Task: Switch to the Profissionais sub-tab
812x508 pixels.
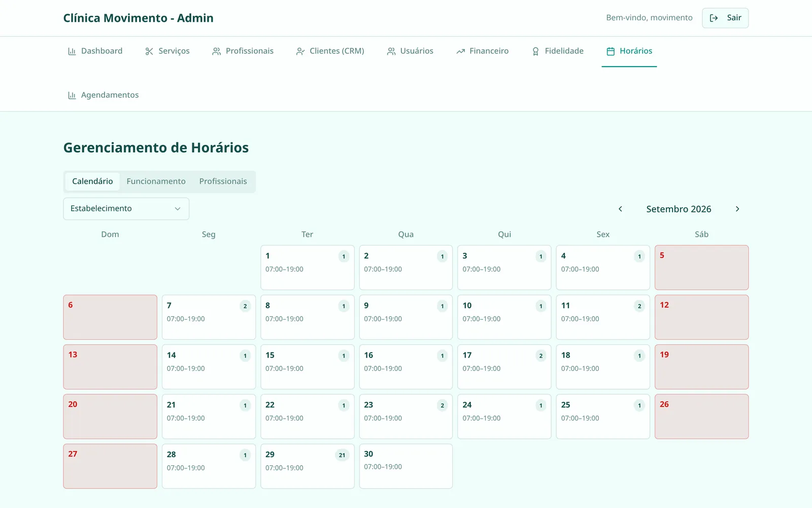Action: tap(223, 181)
